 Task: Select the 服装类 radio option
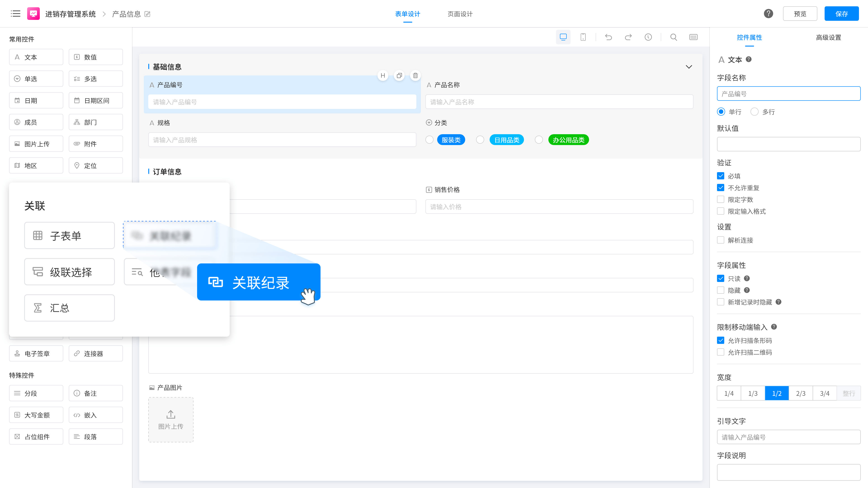[429, 139]
